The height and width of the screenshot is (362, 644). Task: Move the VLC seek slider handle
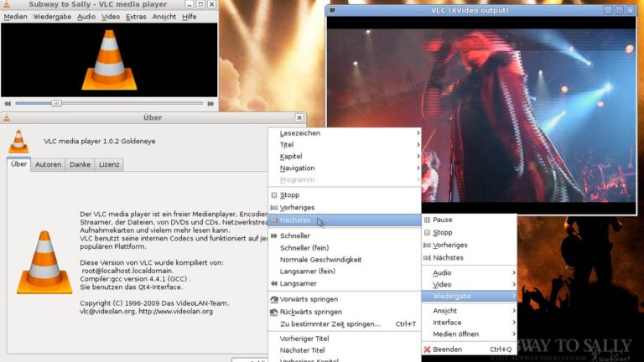tap(56, 103)
